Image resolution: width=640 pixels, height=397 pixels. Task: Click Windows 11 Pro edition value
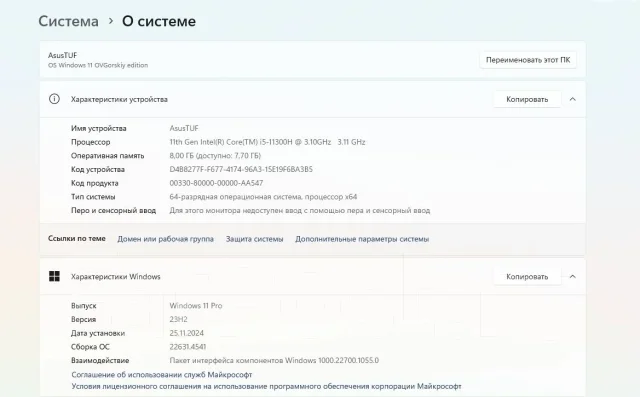tap(196, 306)
